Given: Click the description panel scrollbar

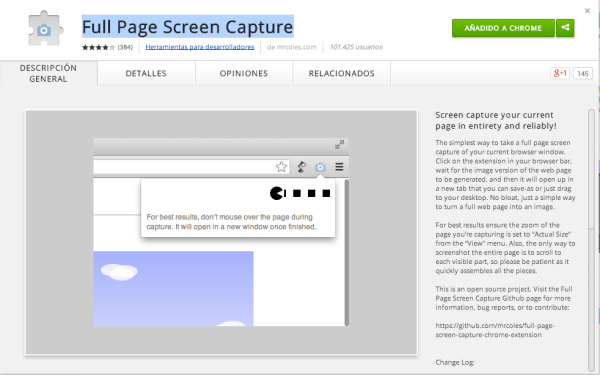Looking at the screenshot, I should pos(591,240).
